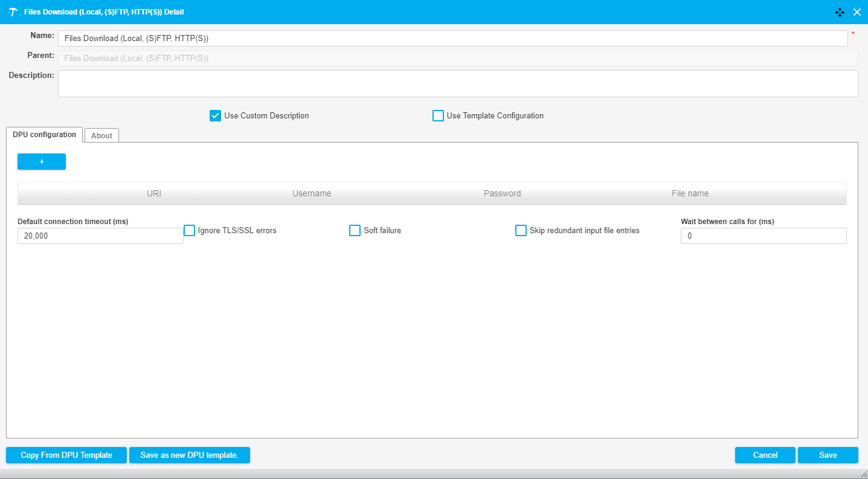Edit the Default connection timeout field
Viewport: 868px width, 479px height.
pos(100,236)
